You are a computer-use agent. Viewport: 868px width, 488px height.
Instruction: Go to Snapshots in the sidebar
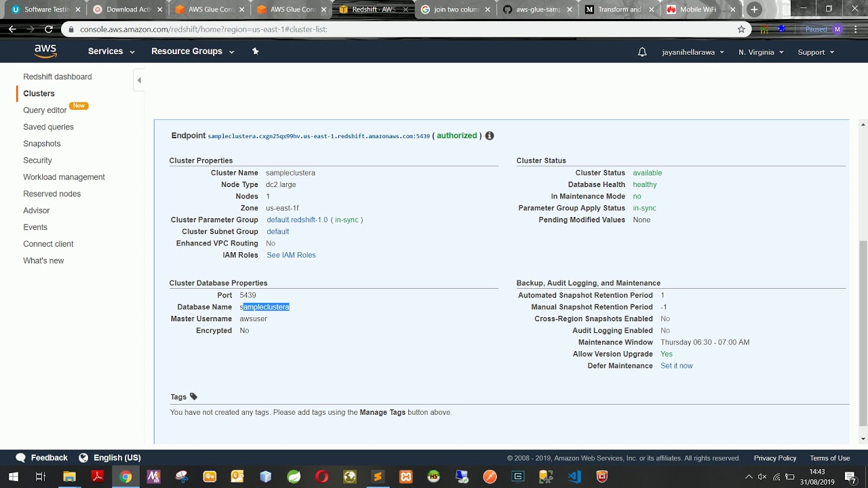pos(42,144)
